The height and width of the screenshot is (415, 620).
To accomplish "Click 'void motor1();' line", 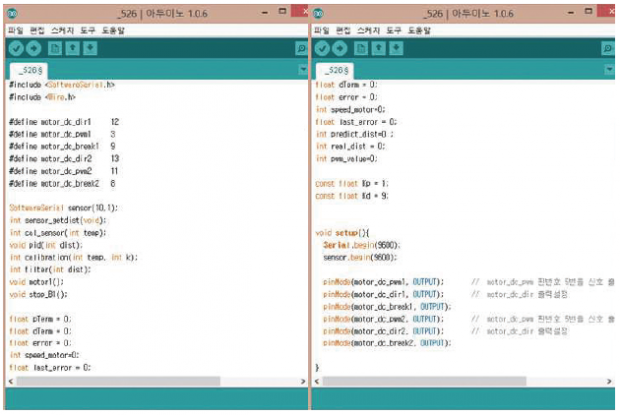I will click(36, 282).
